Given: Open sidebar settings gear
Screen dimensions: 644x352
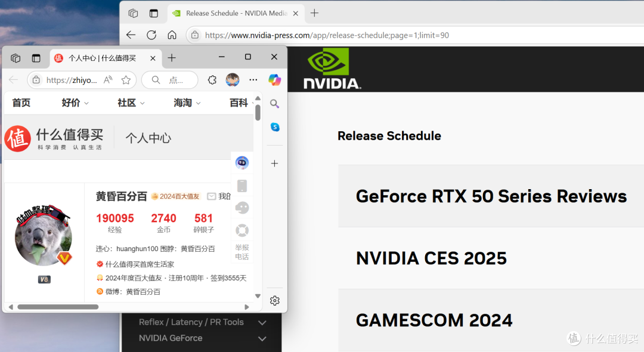Looking at the screenshot, I should 275,301.
